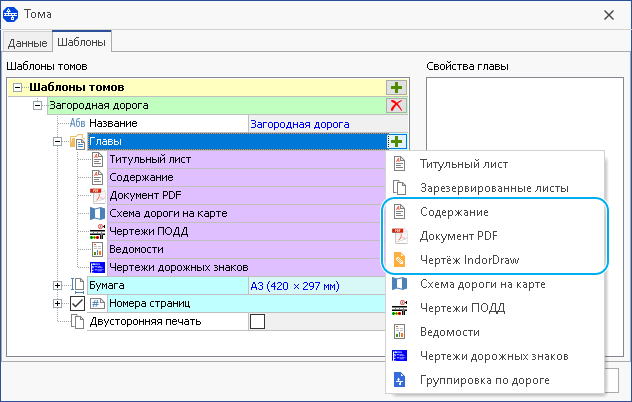632x402 pixels.
Task: Click the Двусторонняя печать page icon
Action: tap(77, 322)
